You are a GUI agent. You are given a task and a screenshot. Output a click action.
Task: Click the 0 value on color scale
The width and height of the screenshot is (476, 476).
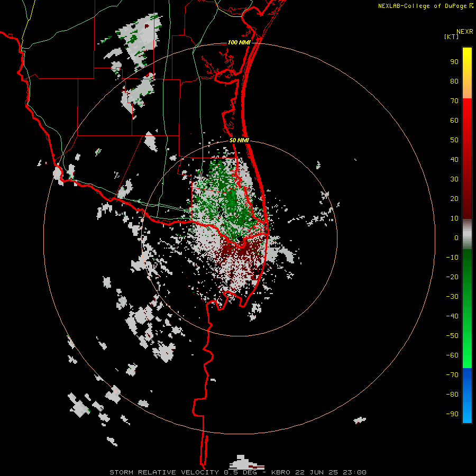coord(456,238)
